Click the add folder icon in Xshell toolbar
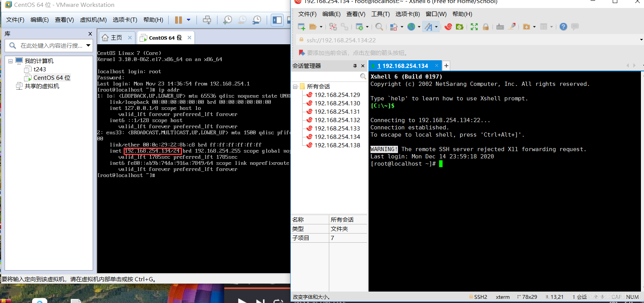The image size is (644, 303). pyautogui.click(x=526, y=27)
